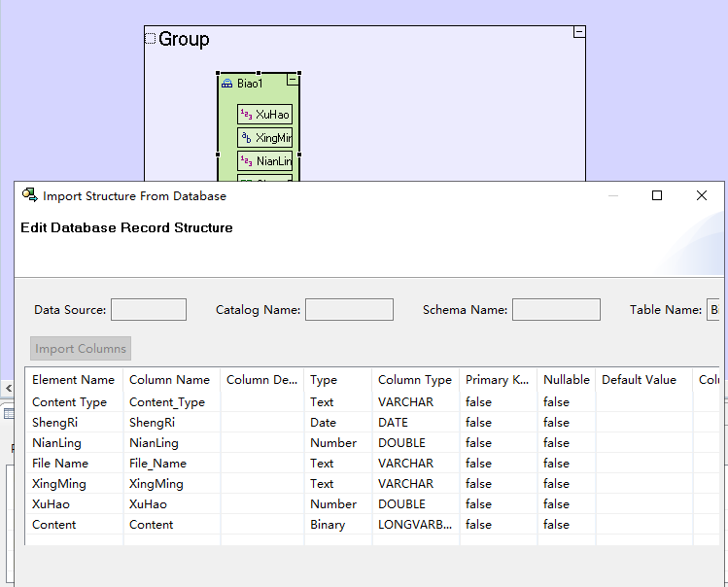Image resolution: width=728 pixels, height=587 pixels.
Task: Select the XuHao element name cell
Action: click(x=74, y=503)
